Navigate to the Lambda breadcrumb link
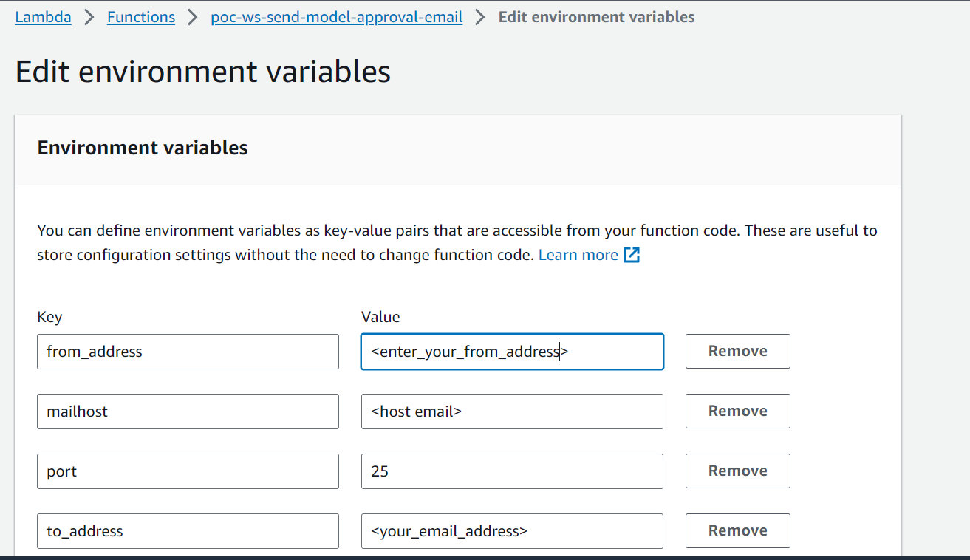The height and width of the screenshot is (560, 970). point(42,16)
